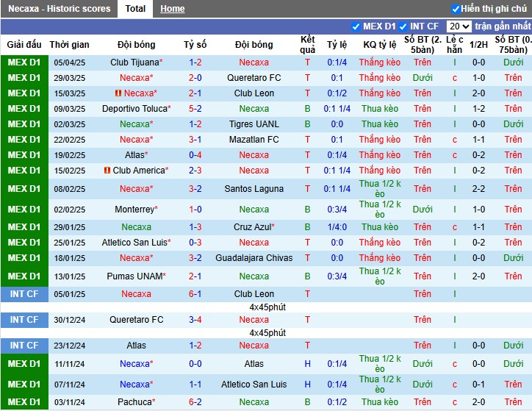Uncheck the Hiển thị ghi chú checkbox
532x411 pixels.
pyautogui.click(x=456, y=9)
